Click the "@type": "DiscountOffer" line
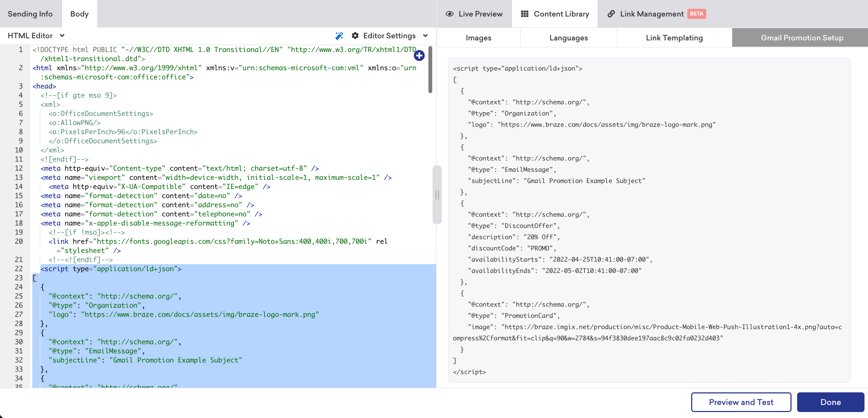868x418 pixels. [514, 226]
